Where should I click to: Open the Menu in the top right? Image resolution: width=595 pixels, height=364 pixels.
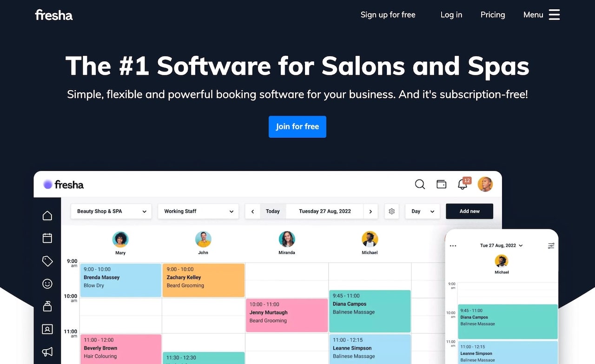(541, 14)
